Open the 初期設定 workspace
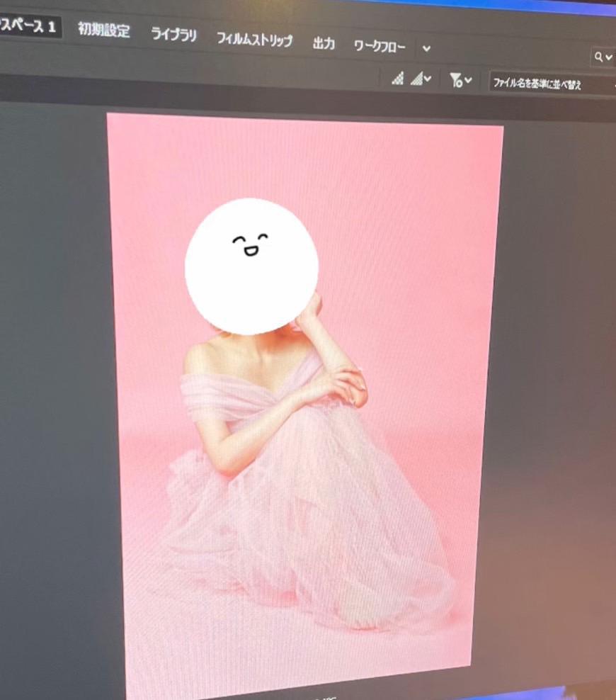 click(x=104, y=31)
